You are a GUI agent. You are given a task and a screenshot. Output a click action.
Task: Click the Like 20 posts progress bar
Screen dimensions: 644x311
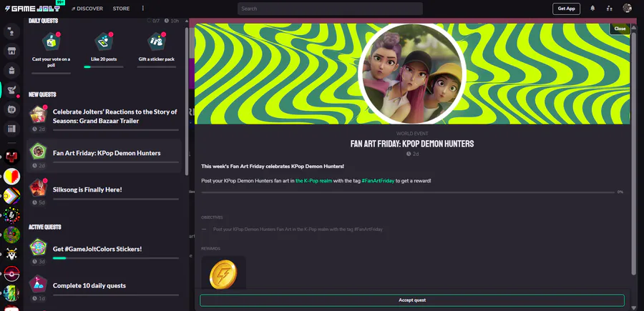pos(104,67)
